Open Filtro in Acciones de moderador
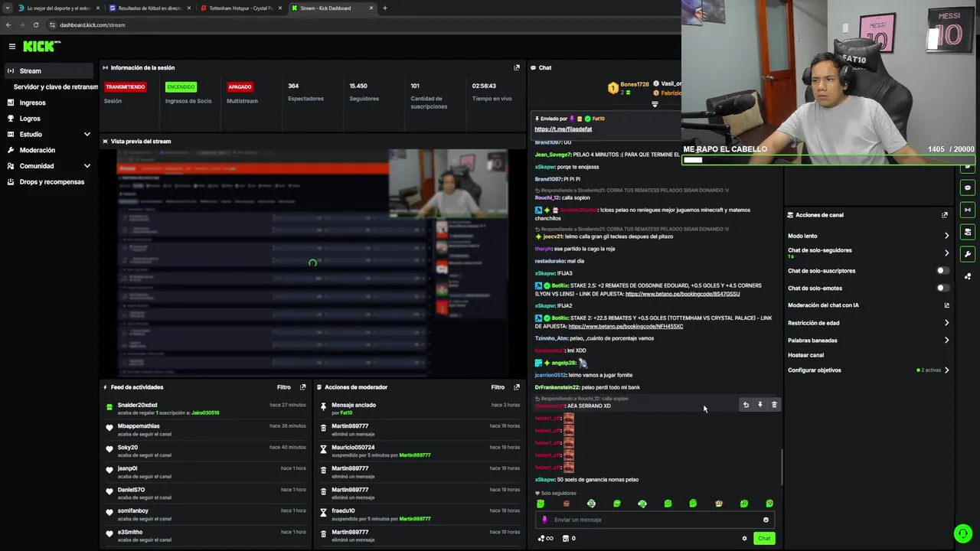 coord(498,387)
